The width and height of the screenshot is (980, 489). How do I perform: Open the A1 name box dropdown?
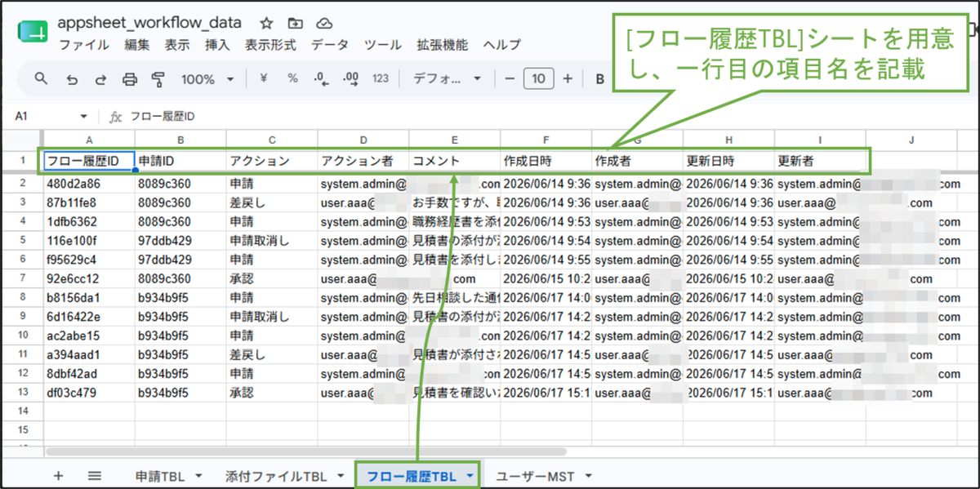coord(83,117)
